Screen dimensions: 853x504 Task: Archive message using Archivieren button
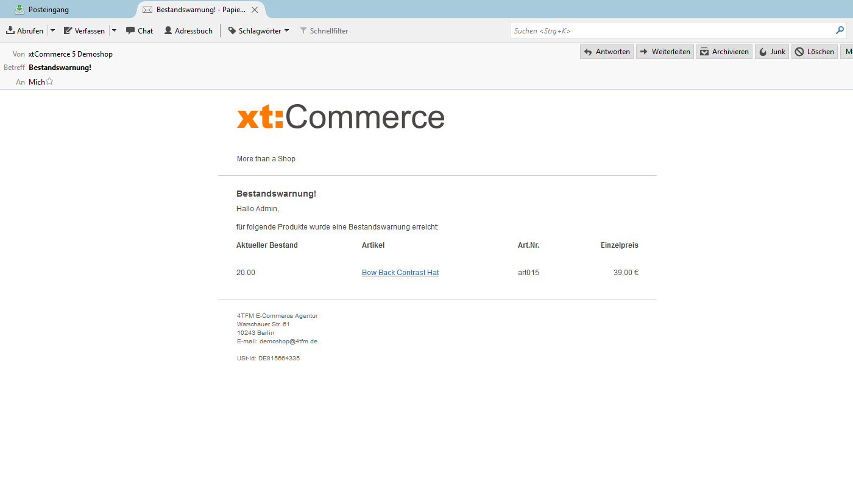click(x=724, y=52)
